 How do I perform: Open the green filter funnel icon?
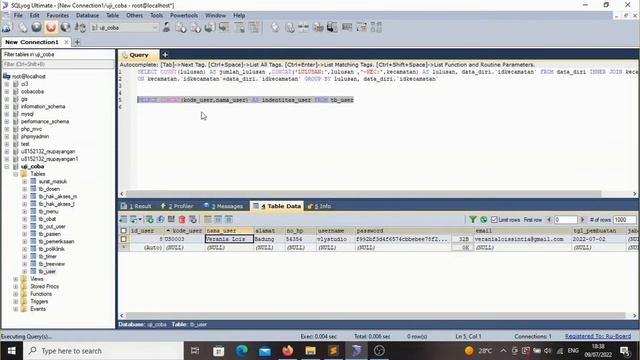[x=473, y=220]
